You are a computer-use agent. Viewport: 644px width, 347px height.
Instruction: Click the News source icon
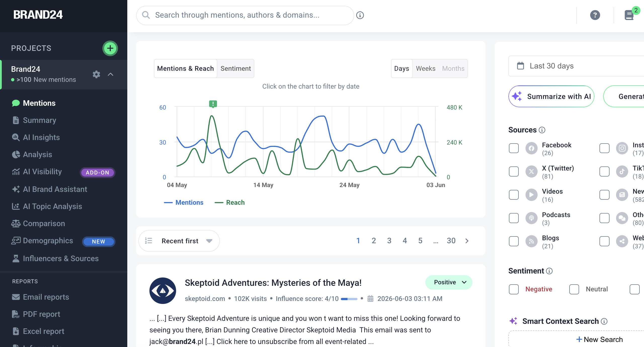click(622, 195)
